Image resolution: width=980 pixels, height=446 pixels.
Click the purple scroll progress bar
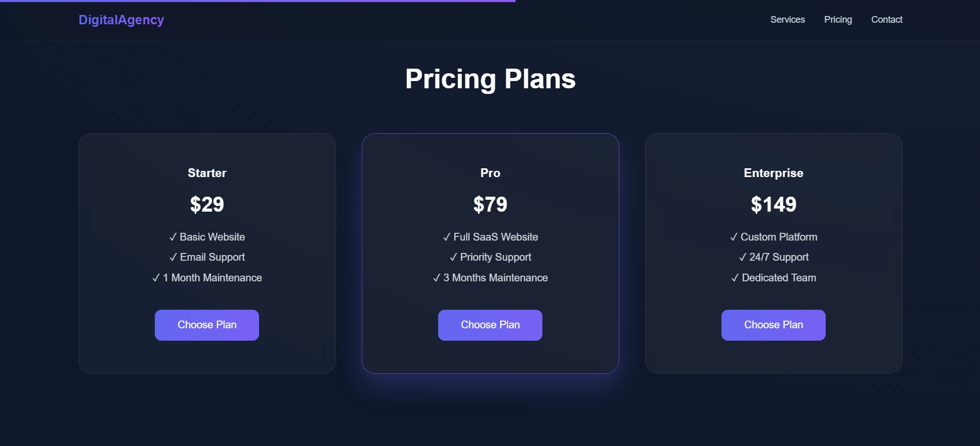click(258, 1)
